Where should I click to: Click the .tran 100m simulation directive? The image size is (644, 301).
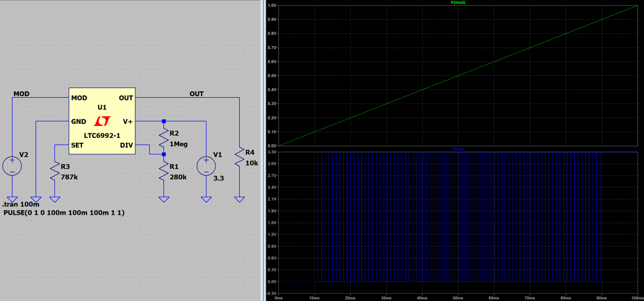(20, 204)
